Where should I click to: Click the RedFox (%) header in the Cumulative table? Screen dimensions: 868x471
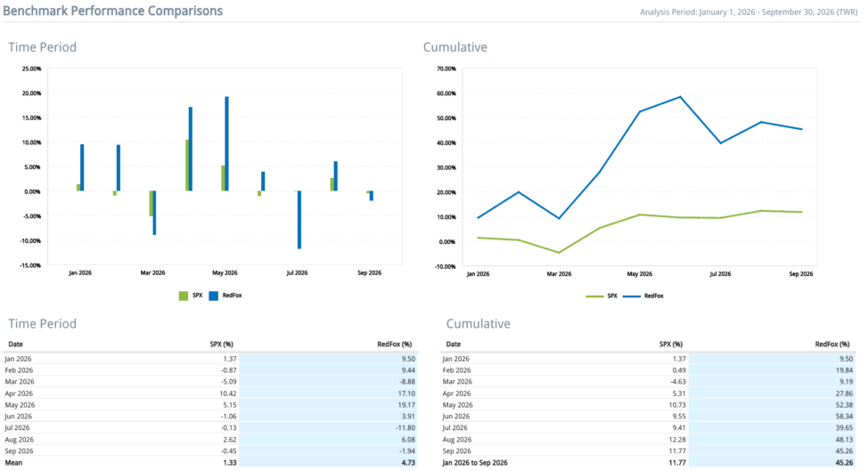[x=832, y=345]
